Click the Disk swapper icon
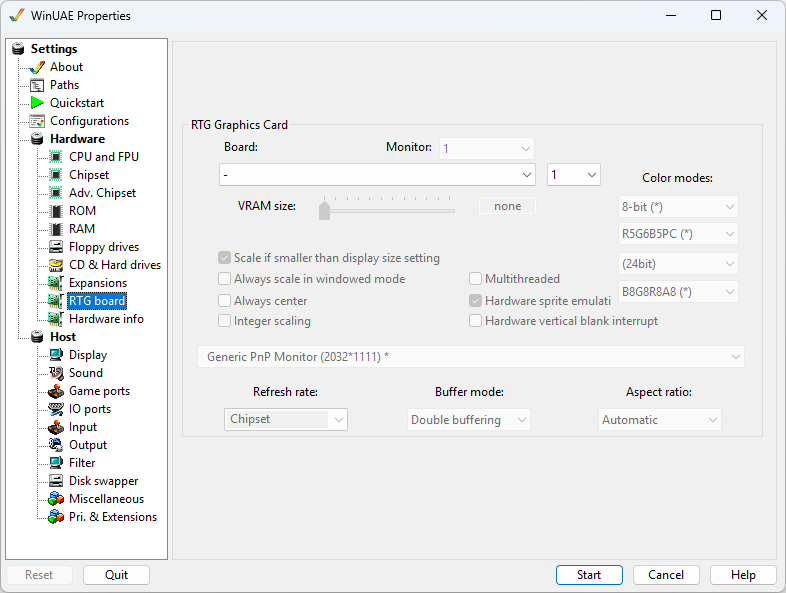This screenshot has width=786, height=593. pyautogui.click(x=56, y=481)
